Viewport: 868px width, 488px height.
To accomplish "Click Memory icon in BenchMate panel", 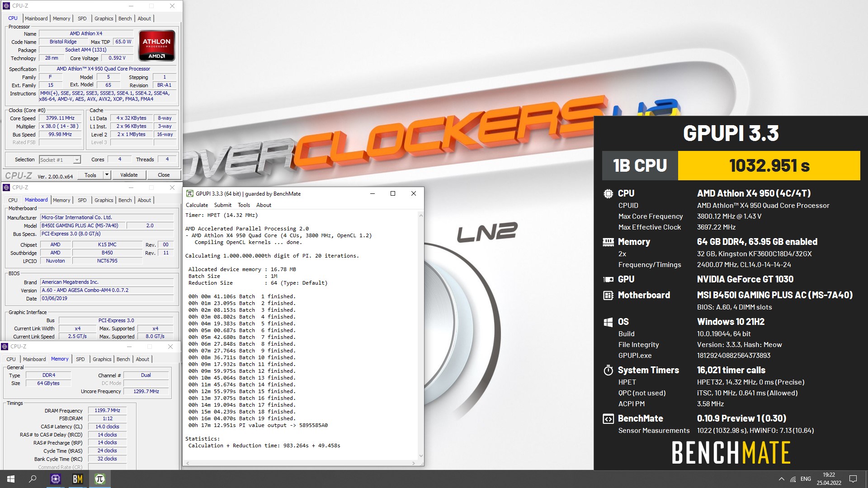I will [608, 242].
